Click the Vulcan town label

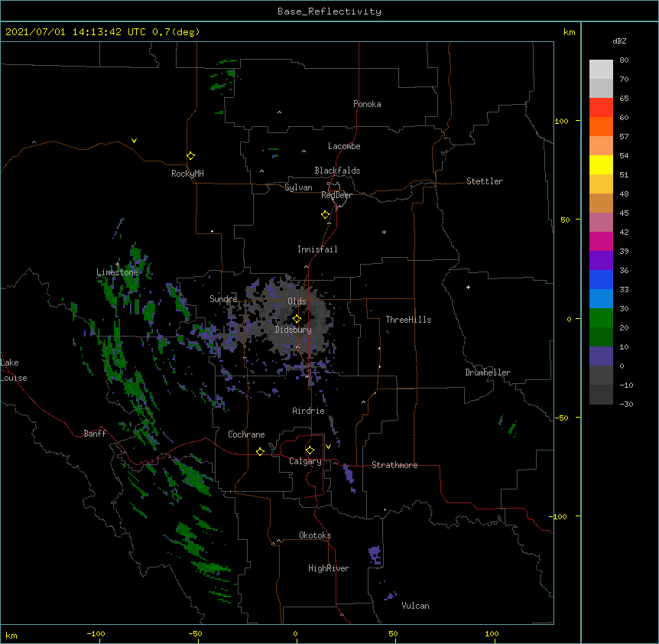(x=415, y=606)
